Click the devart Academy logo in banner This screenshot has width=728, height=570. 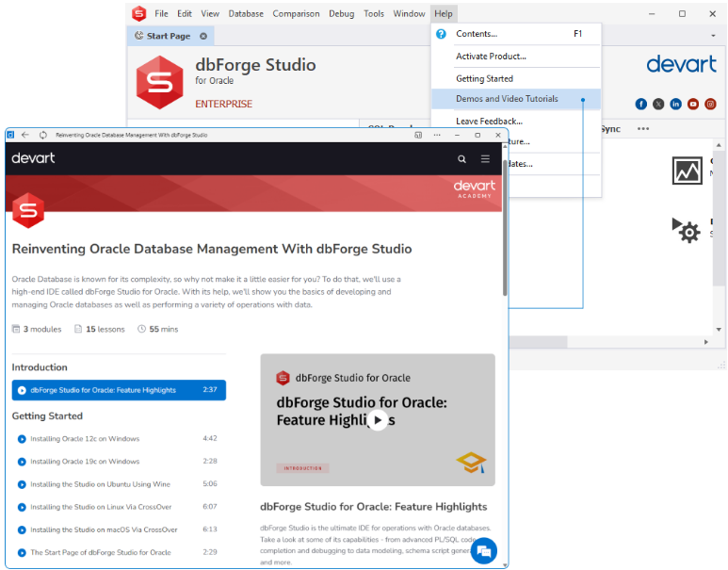pyautogui.click(x=474, y=189)
